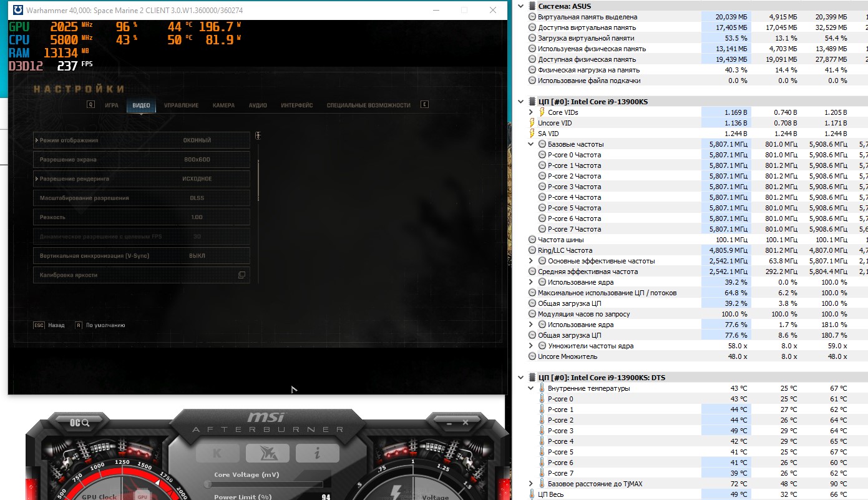Click the clock icon beside Средняя эффективная частота

pos(532,272)
